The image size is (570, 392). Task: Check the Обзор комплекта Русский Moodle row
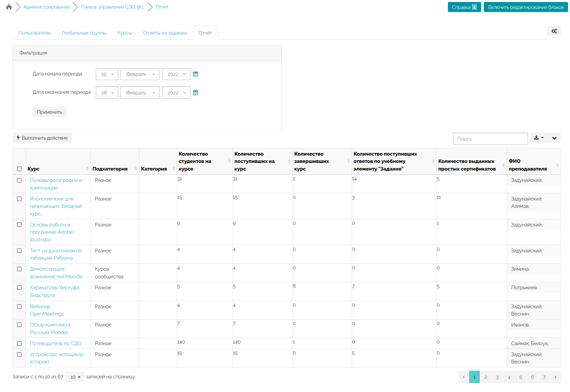pyautogui.click(x=19, y=325)
